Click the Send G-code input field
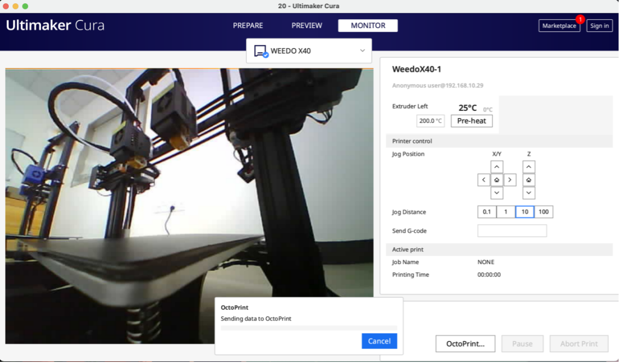Viewport: 621px width, 364px height. 512,231
